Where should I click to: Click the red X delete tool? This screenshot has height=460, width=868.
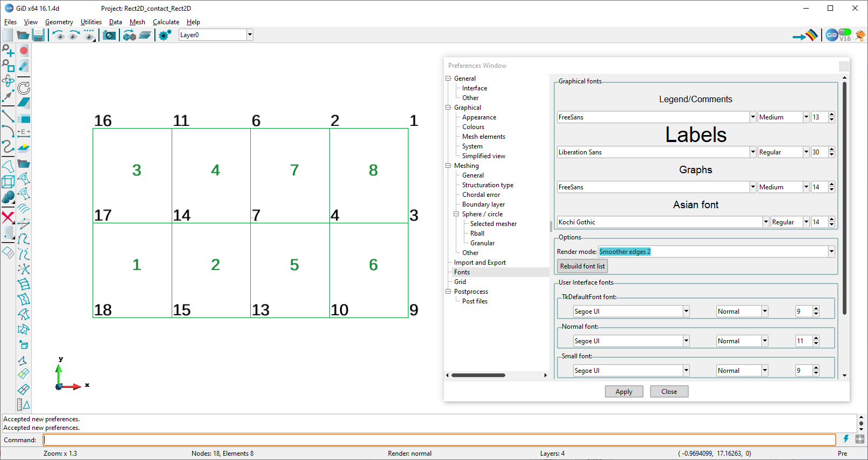pyautogui.click(x=8, y=217)
